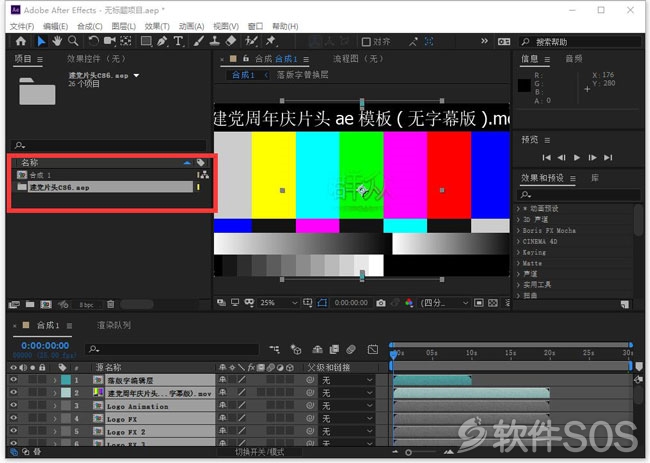Switch to the 库 panel tab
This screenshot has width=650, height=463.
pos(594,178)
